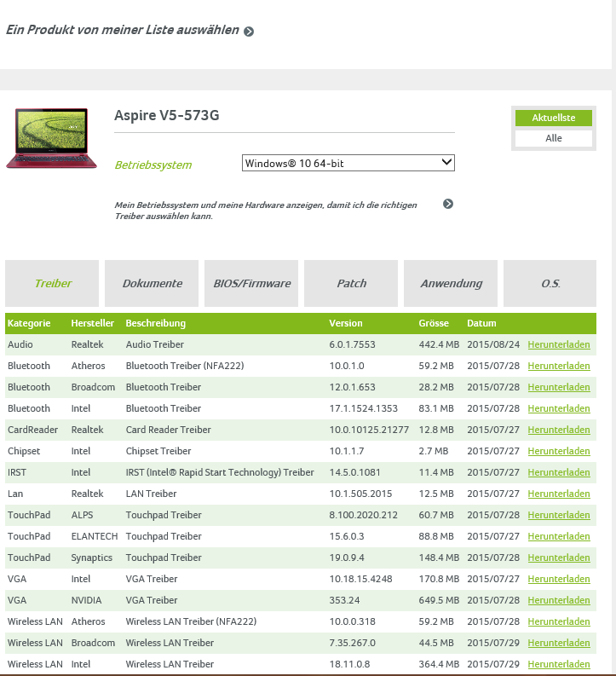Download the Intel VGA Treiber
The height and width of the screenshot is (676, 616).
pyautogui.click(x=559, y=579)
